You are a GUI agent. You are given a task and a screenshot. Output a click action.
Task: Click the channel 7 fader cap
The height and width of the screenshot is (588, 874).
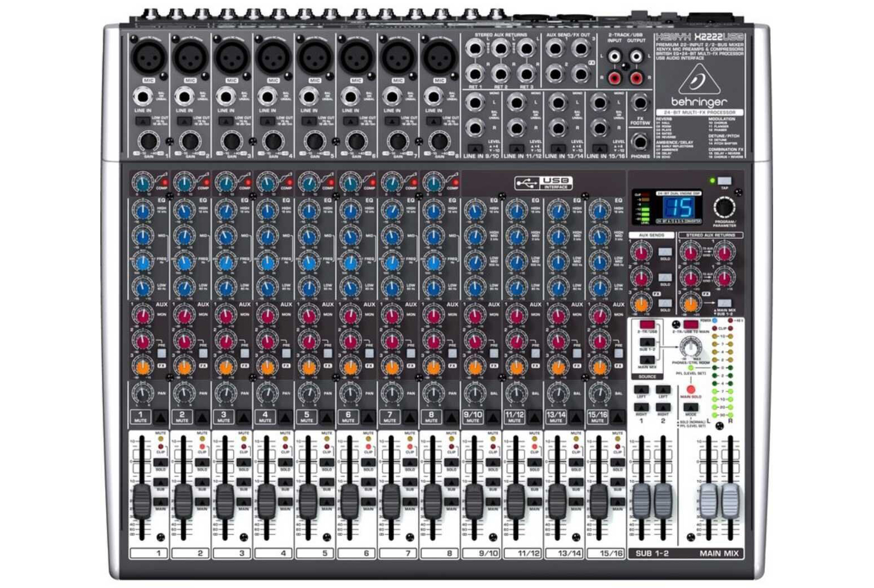point(390,501)
